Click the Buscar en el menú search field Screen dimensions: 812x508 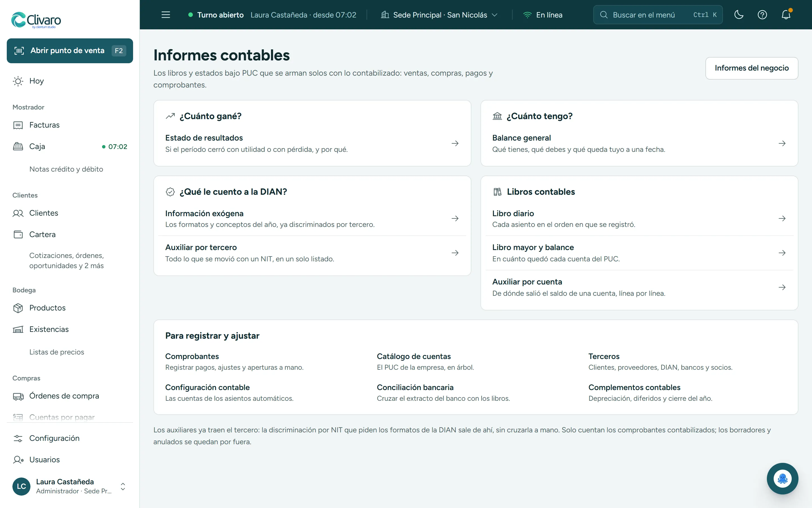[x=658, y=15]
